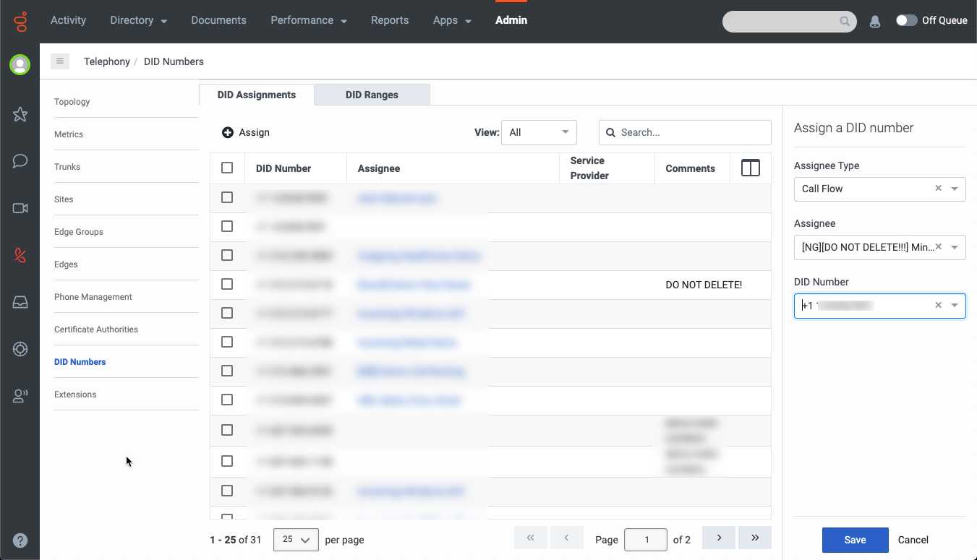977x560 pixels.
Task: Open the 25 per page dropdown
Action: point(296,540)
